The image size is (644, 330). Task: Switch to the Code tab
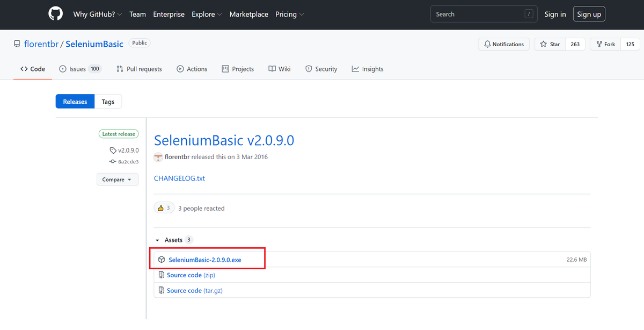point(33,69)
